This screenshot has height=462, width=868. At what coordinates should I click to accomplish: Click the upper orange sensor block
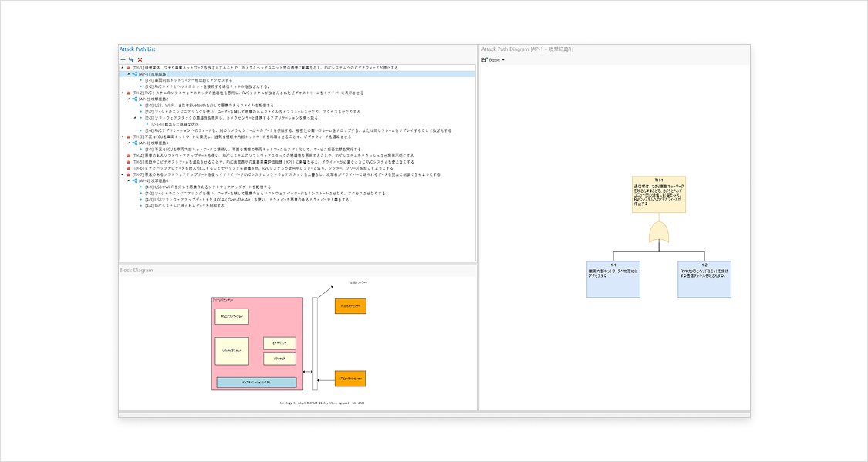pyautogui.click(x=350, y=306)
